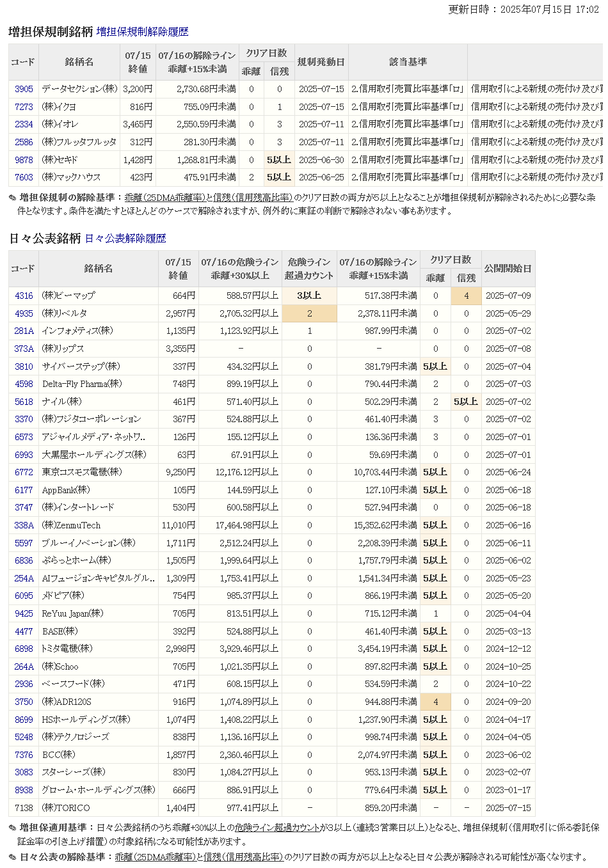Screen dimensions: 608x868
Task: Select company name データセクション(株)
Action: pyautogui.click(x=79, y=89)
